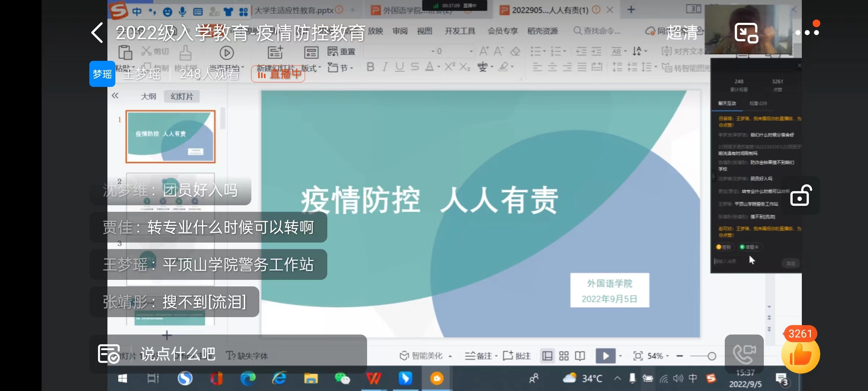
Task: Open picture-in-picture mini window icon
Action: 746,33
